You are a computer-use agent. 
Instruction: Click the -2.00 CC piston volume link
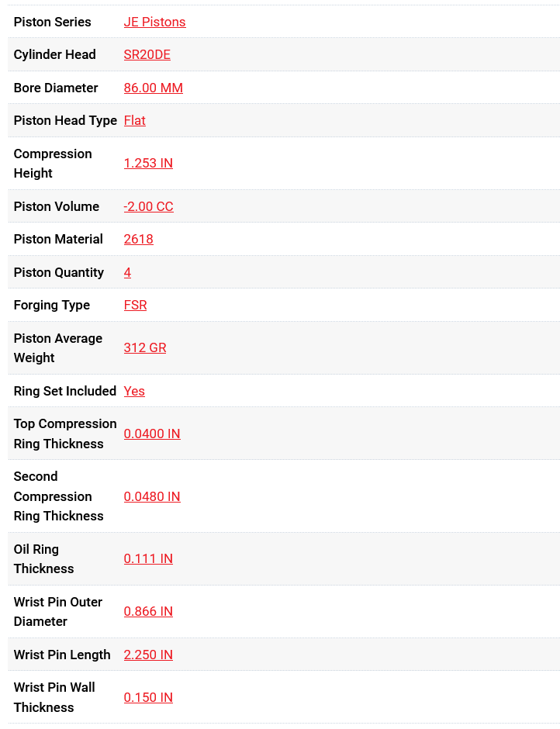coord(148,206)
